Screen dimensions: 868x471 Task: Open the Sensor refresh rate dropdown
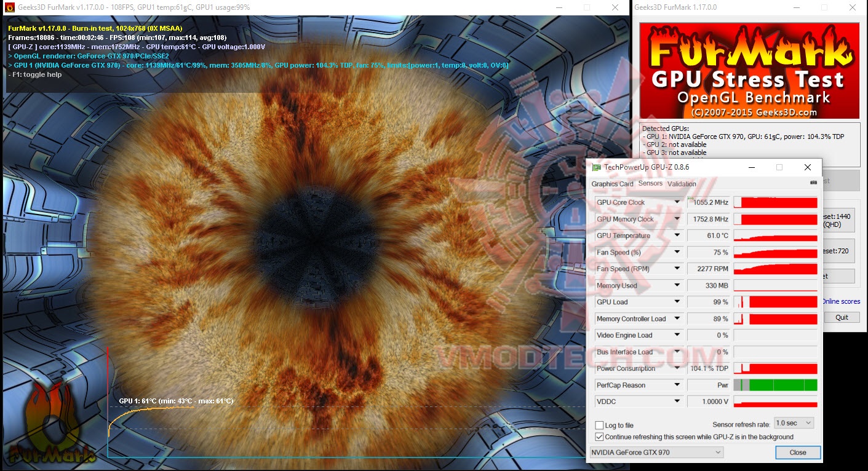point(794,423)
